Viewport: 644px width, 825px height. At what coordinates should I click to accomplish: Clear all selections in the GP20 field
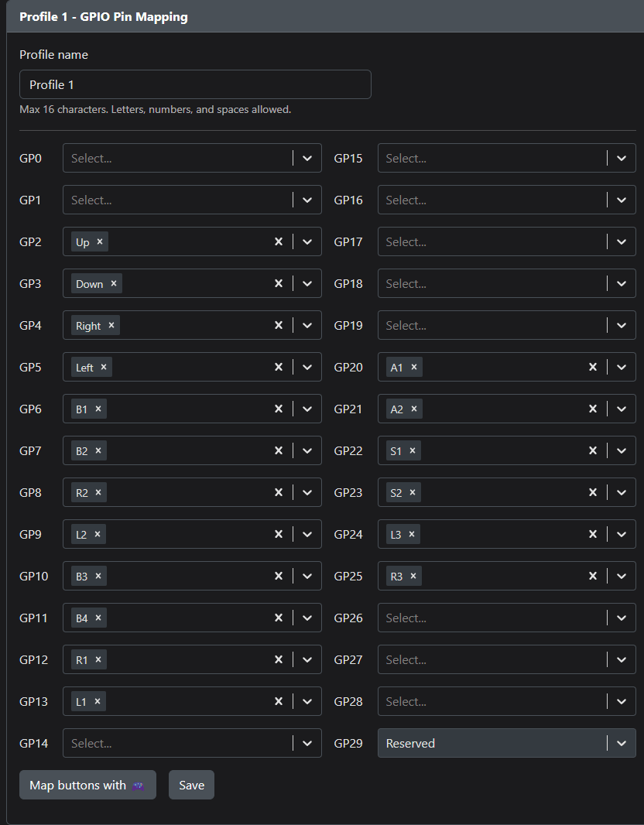tap(593, 367)
